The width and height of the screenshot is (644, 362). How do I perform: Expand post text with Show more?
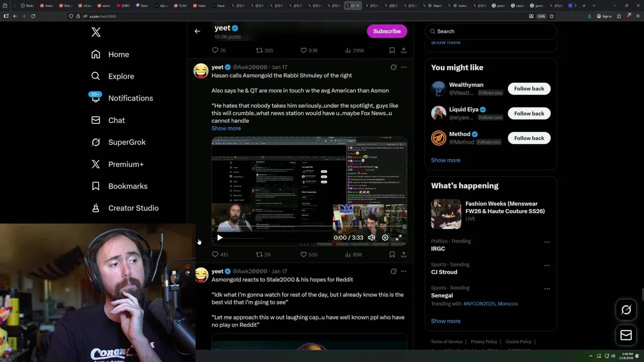[226, 128]
